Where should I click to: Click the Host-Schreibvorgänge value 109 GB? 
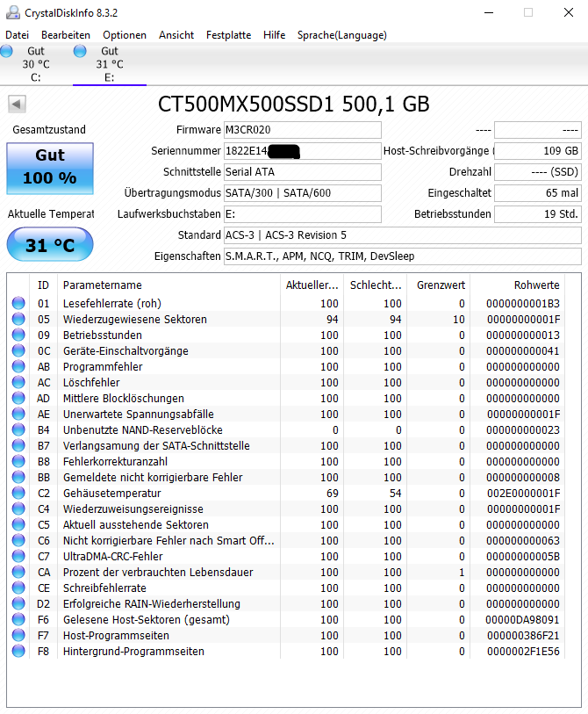click(538, 151)
